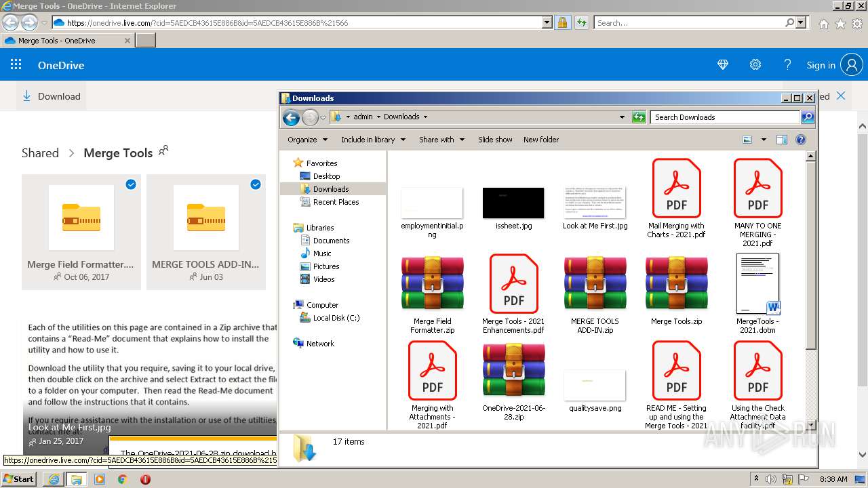Close the OneDrive selection bar X
The height and width of the screenshot is (488, 868).
point(841,96)
